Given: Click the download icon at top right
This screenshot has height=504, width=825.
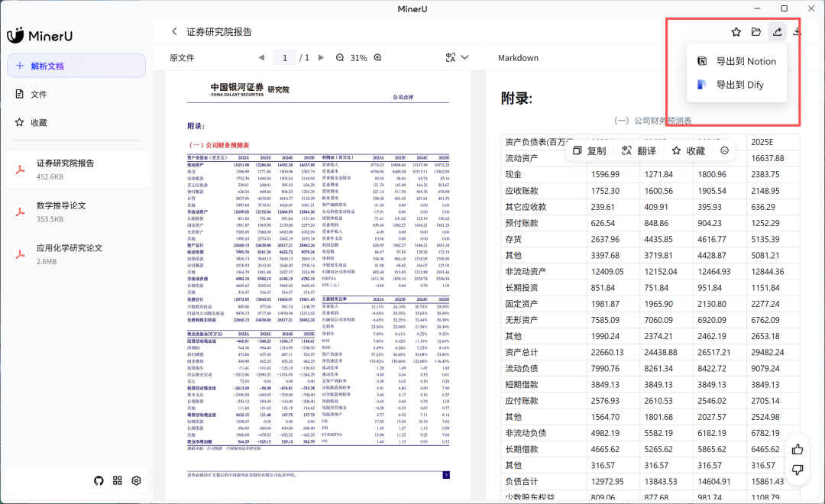Looking at the screenshot, I should tap(797, 32).
